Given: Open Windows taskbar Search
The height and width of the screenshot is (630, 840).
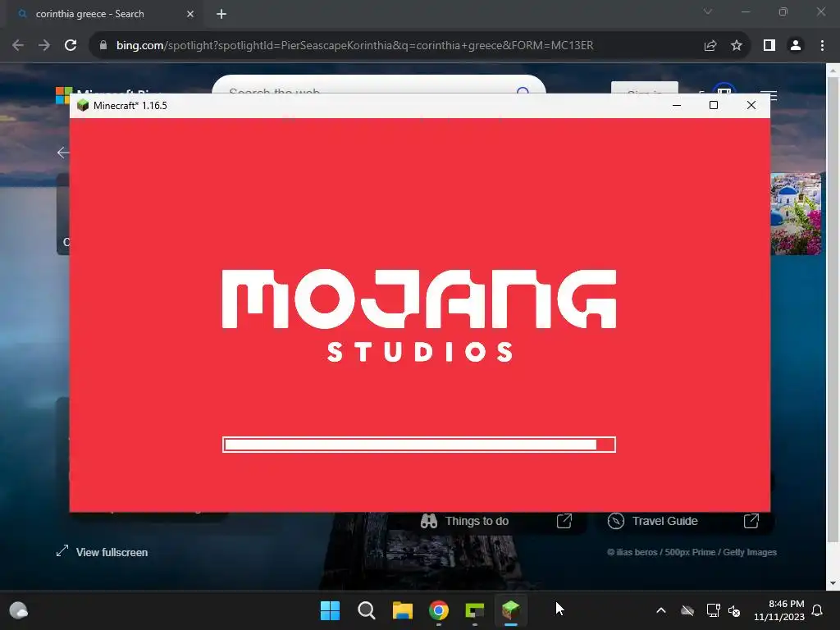Looking at the screenshot, I should tap(367, 610).
